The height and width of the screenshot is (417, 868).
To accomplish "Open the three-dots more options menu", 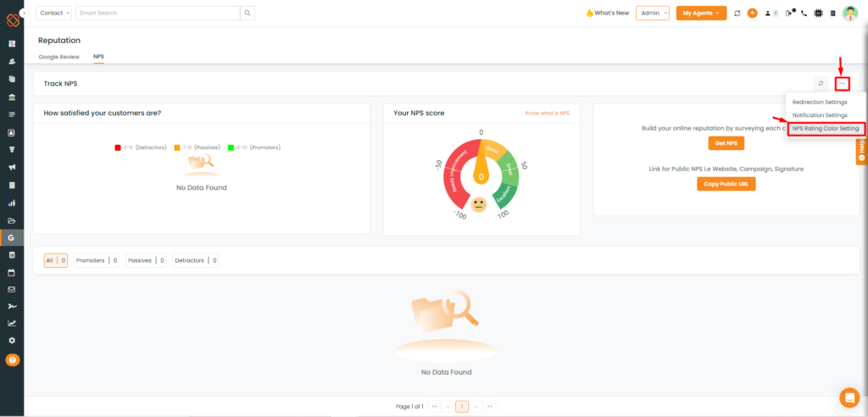I will 842,84.
